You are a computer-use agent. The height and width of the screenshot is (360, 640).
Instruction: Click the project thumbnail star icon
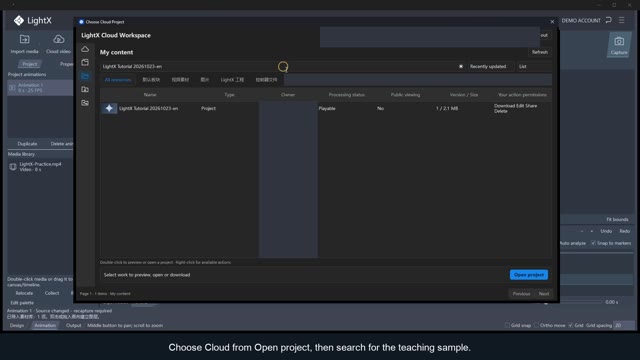pos(109,108)
